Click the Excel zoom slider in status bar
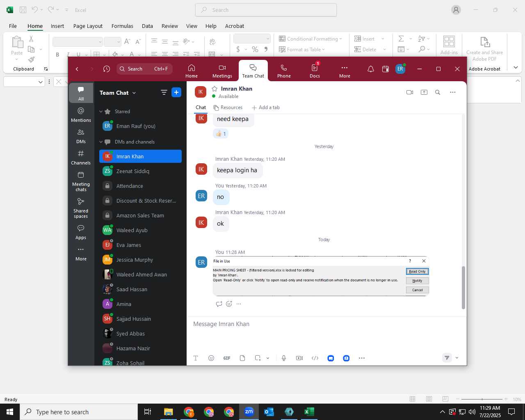This screenshot has height=420, width=525. pos(482,399)
